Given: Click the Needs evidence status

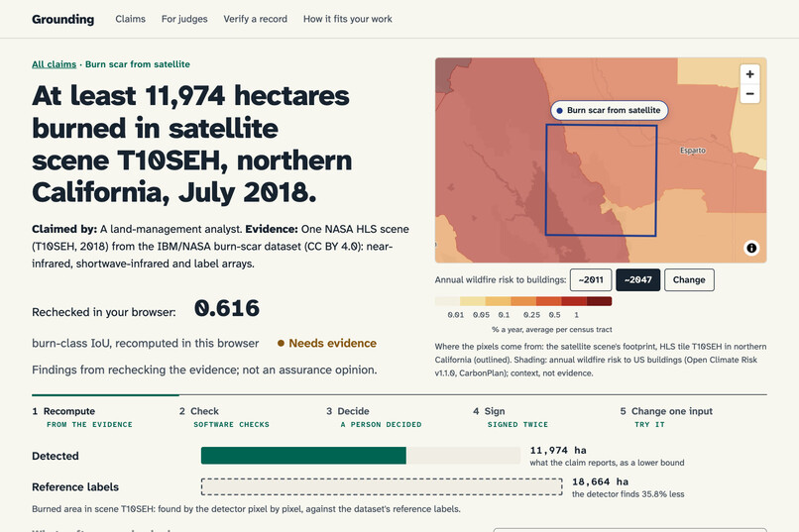Looking at the screenshot, I should pyautogui.click(x=326, y=343).
